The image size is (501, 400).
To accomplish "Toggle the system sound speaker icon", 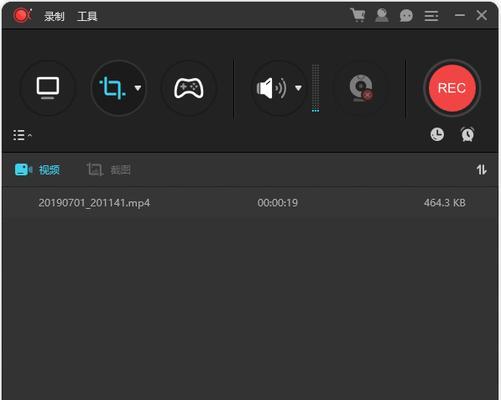I will 271,88.
